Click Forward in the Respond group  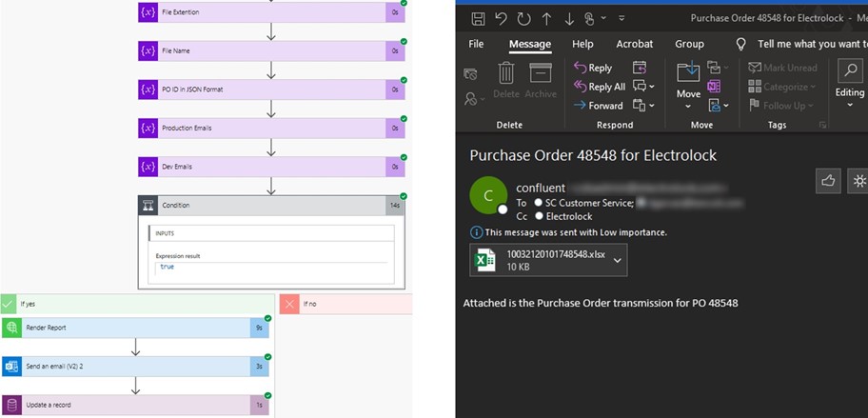click(598, 105)
